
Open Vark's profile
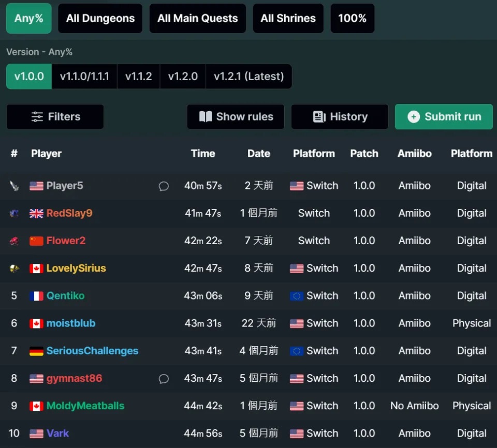coord(57,434)
